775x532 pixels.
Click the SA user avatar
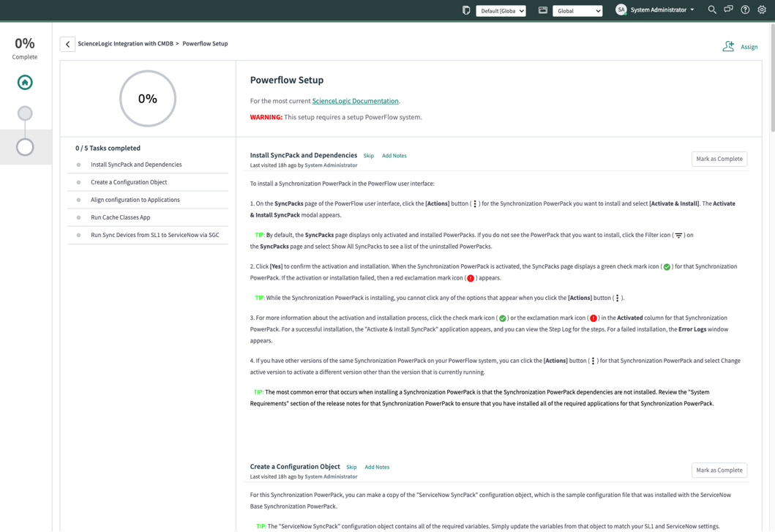(621, 10)
